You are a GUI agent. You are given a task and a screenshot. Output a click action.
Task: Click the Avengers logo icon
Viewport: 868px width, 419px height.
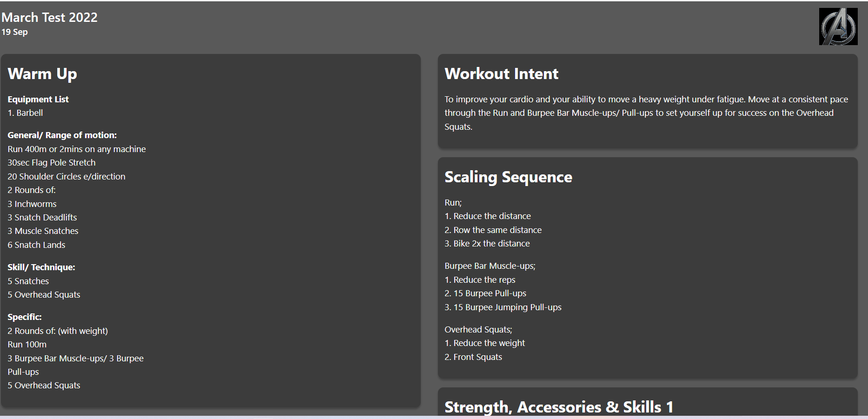(x=838, y=27)
